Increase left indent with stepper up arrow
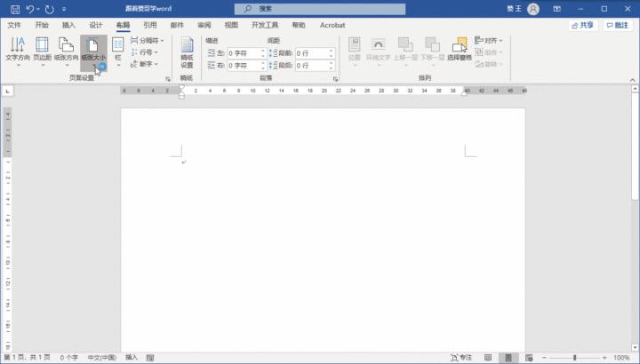 tap(263, 51)
